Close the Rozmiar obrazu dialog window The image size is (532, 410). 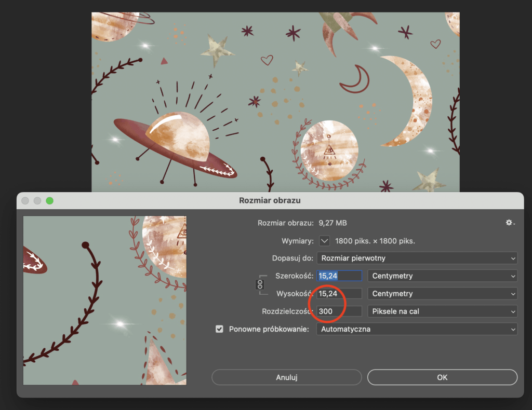pyautogui.click(x=25, y=200)
